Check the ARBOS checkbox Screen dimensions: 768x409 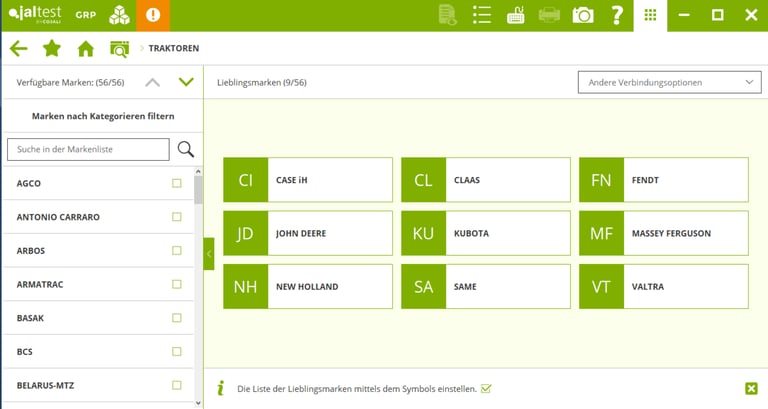(x=177, y=250)
